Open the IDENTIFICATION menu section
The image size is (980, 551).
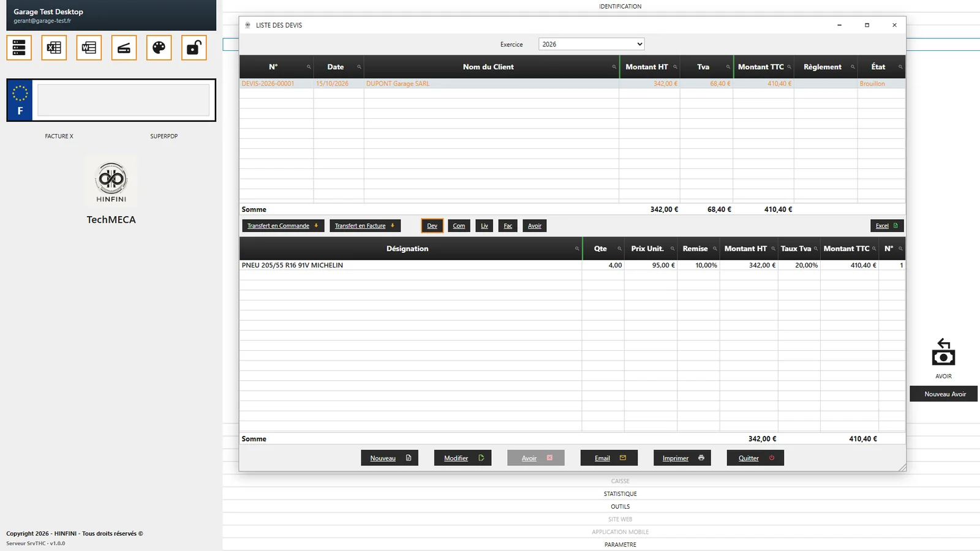[620, 7]
